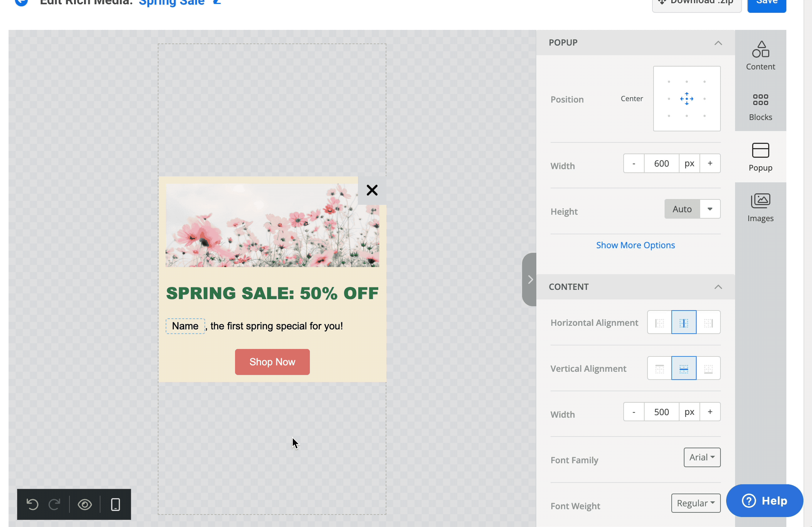The image size is (812, 527).
Task: Select top vertical alignment
Action: tap(660, 369)
